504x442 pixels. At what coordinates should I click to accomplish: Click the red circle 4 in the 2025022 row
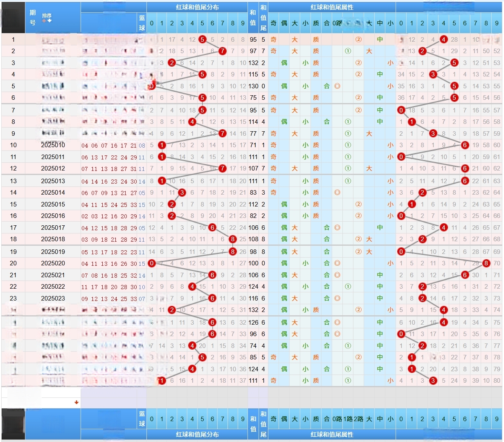pyautogui.click(x=192, y=287)
